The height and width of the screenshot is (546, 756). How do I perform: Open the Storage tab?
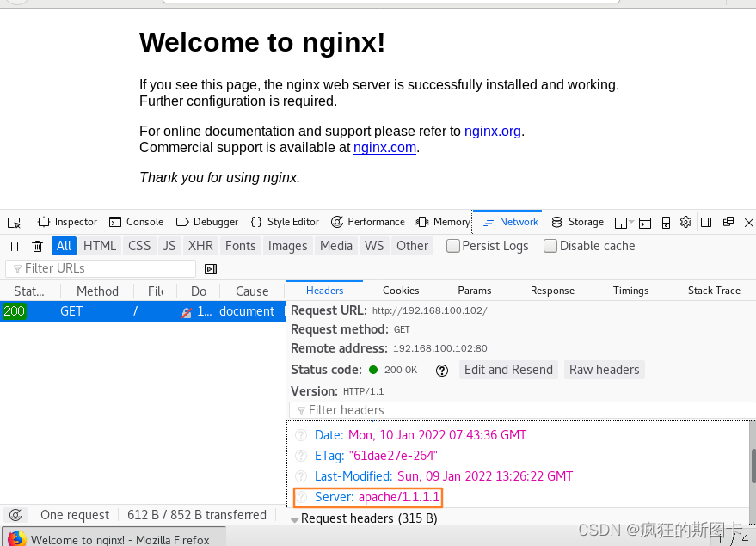point(578,222)
